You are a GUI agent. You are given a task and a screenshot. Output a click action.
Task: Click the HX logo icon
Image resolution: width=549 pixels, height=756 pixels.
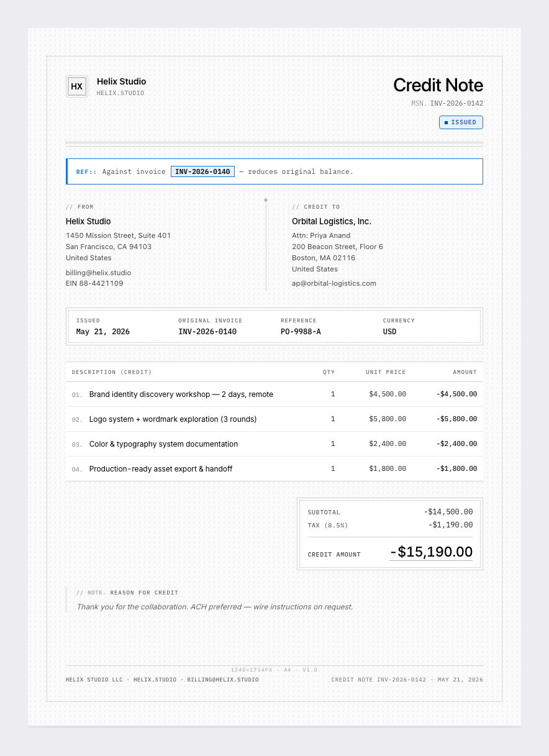coord(77,86)
